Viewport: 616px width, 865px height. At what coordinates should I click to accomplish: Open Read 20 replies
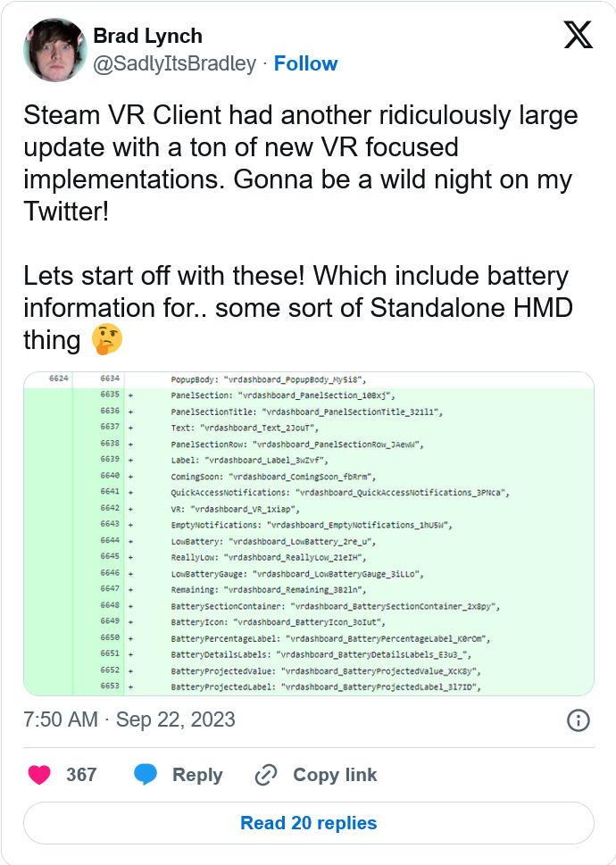point(308,823)
